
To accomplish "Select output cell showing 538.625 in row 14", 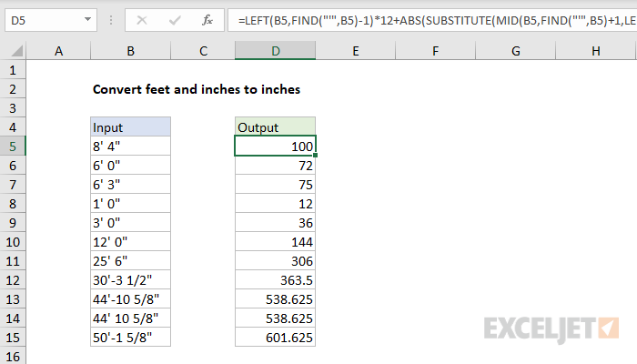I will 275,318.
